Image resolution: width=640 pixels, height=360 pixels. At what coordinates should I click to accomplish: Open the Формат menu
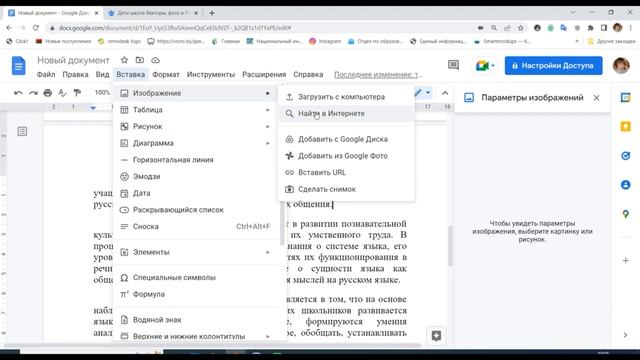pyautogui.click(x=166, y=75)
